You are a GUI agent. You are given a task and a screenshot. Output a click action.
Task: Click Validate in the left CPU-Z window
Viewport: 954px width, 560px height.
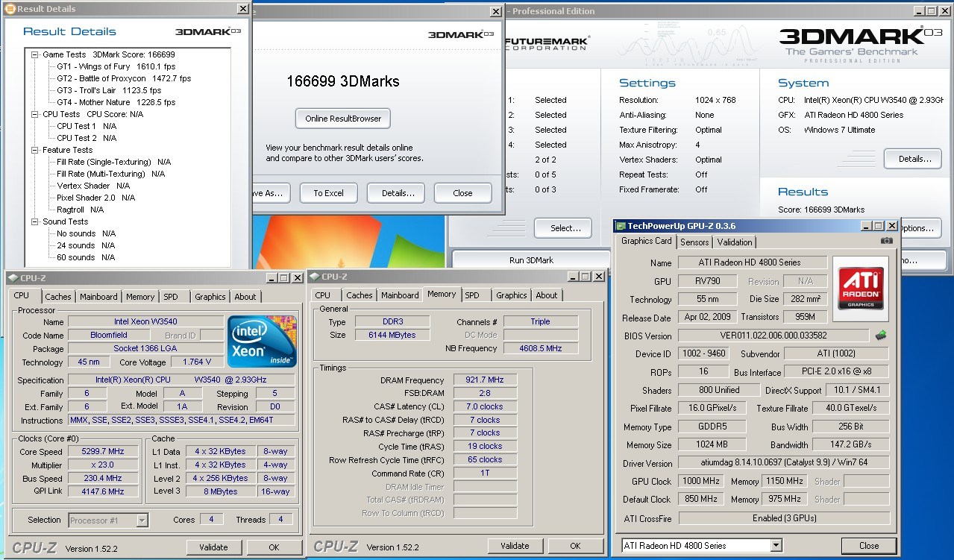click(213, 547)
